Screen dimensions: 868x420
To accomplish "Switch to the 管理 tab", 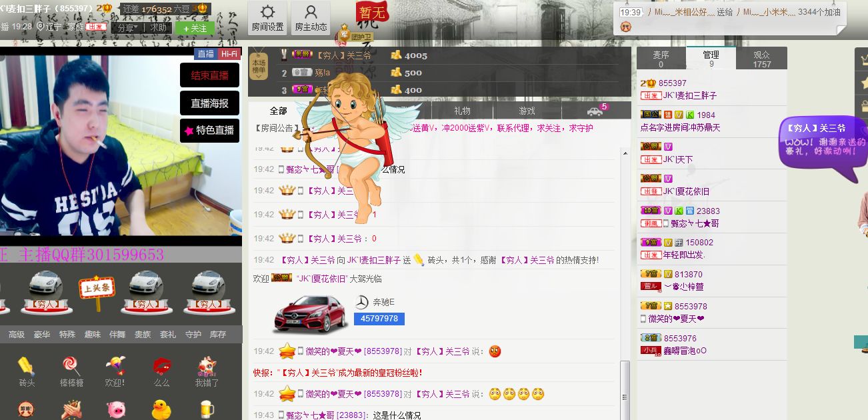I will pos(711,59).
